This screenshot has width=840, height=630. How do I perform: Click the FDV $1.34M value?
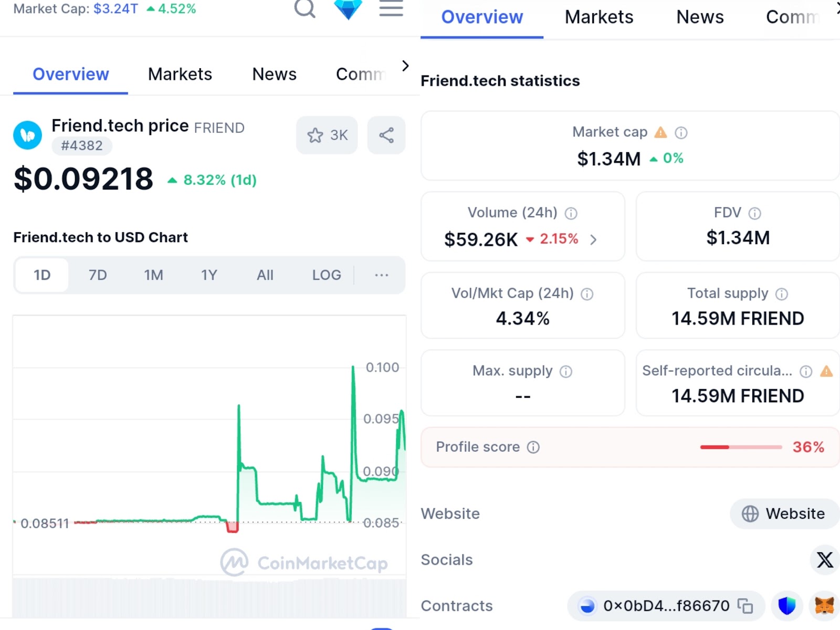(738, 238)
